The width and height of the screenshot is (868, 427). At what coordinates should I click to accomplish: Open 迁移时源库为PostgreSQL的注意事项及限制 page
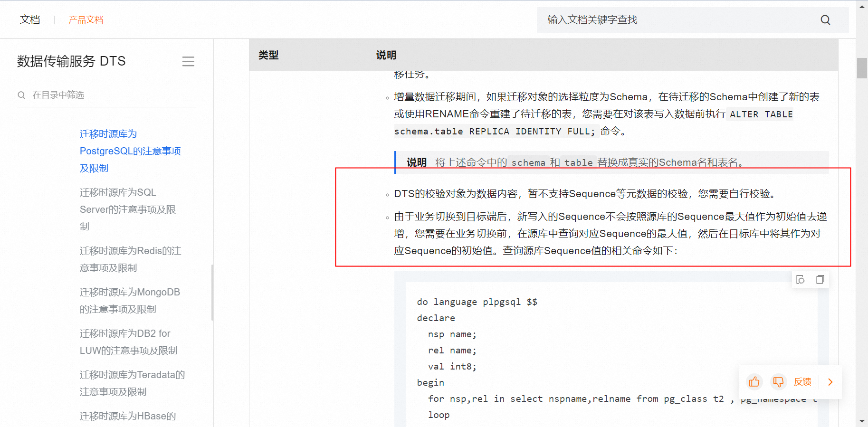(130, 151)
